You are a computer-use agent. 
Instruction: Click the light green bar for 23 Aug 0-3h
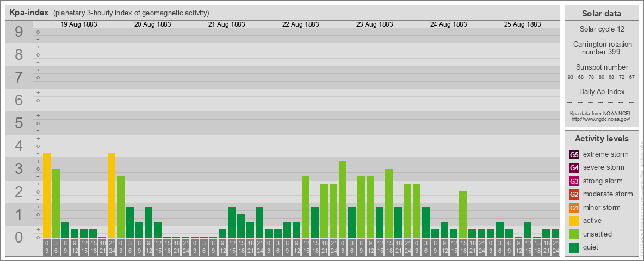click(x=343, y=200)
